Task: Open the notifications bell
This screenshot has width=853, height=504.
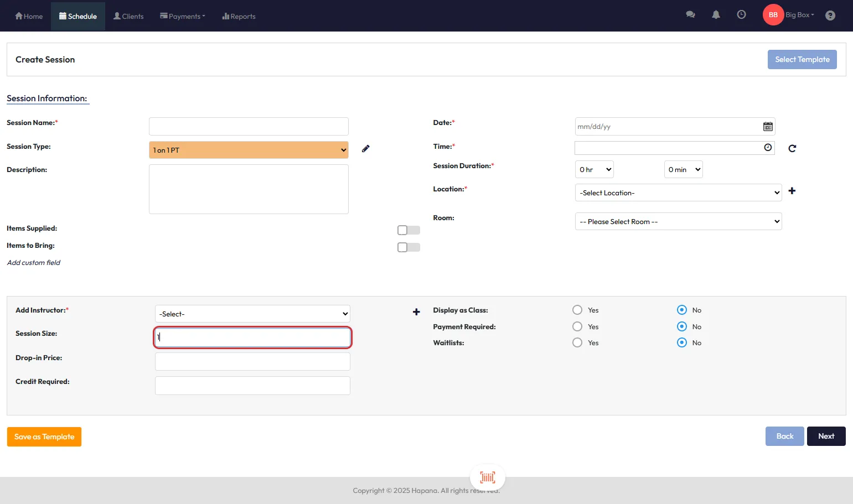Action: 716,15
